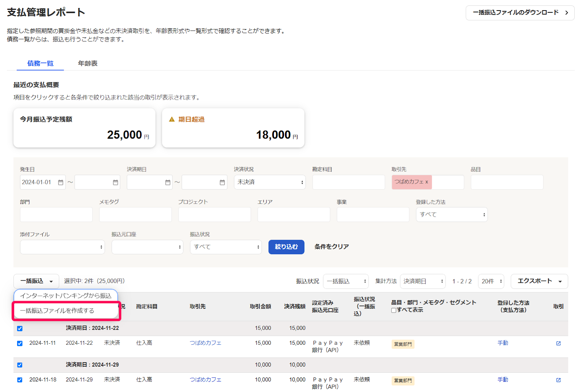Click 一括振込ファイルのダウンロード button
Image resolution: width=582 pixels, height=392 pixels.
tap(520, 13)
